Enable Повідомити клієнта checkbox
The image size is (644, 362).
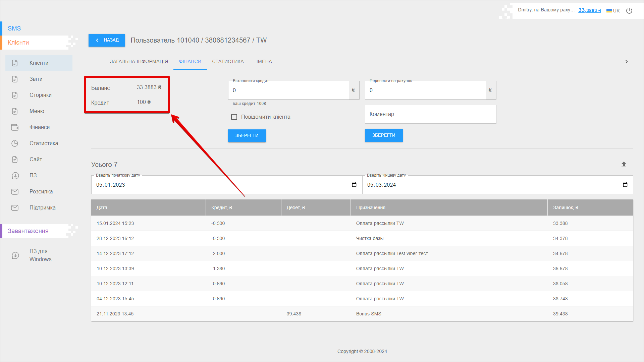(x=234, y=117)
